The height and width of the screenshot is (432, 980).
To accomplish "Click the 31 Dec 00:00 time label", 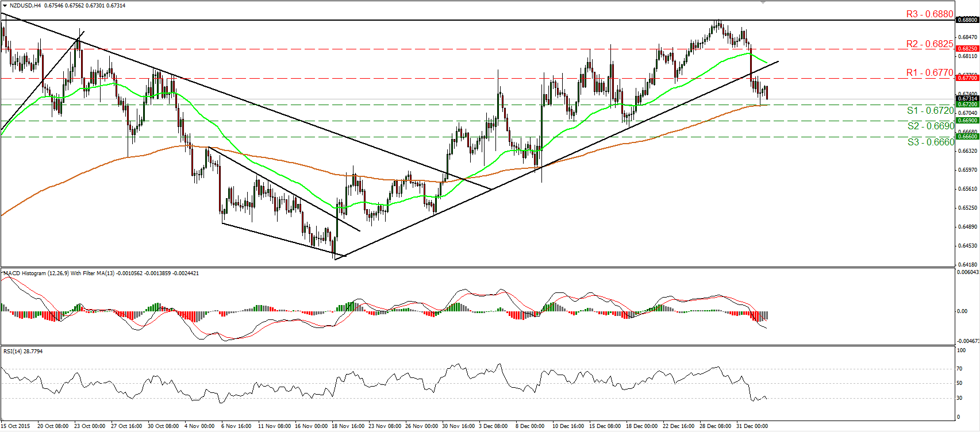I will click(752, 426).
